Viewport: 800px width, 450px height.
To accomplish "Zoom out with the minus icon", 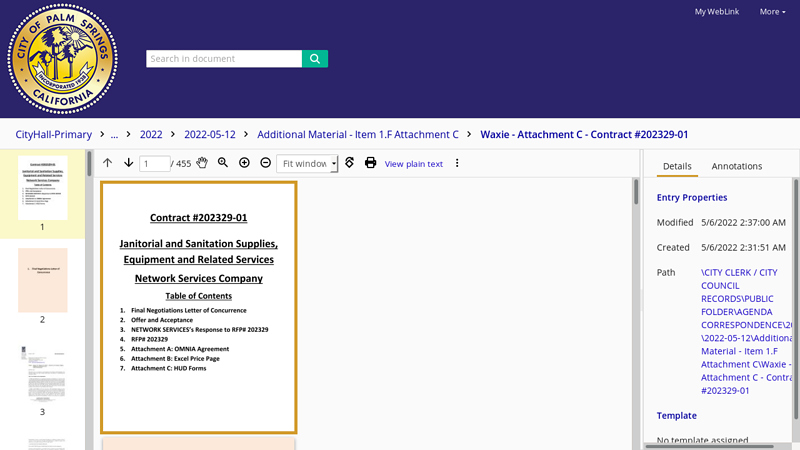I will pyautogui.click(x=265, y=163).
